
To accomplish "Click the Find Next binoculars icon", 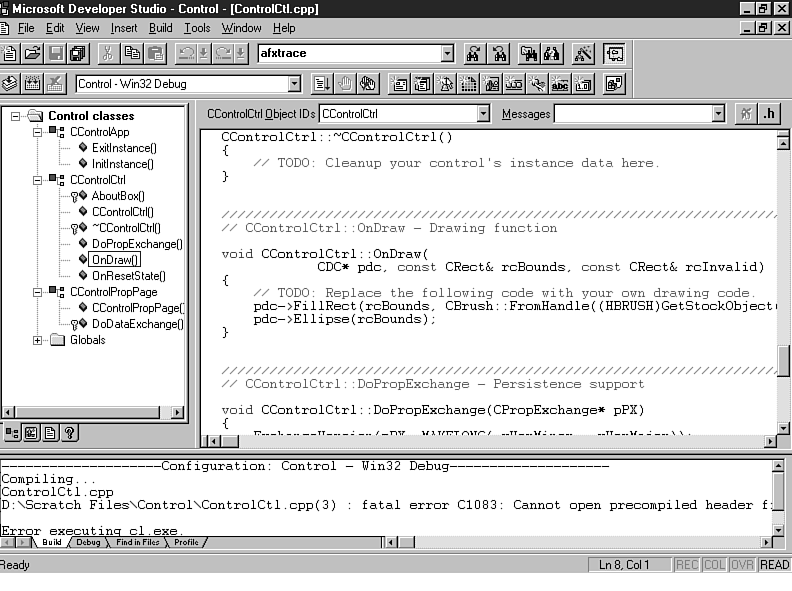I will [473, 54].
